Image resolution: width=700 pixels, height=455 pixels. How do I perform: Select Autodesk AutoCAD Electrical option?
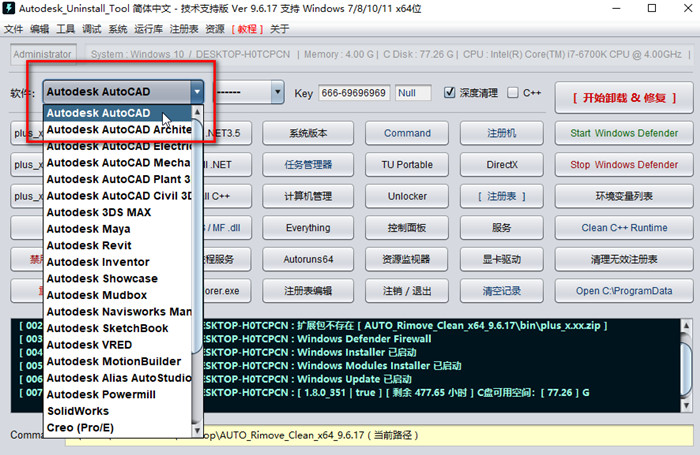118,146
